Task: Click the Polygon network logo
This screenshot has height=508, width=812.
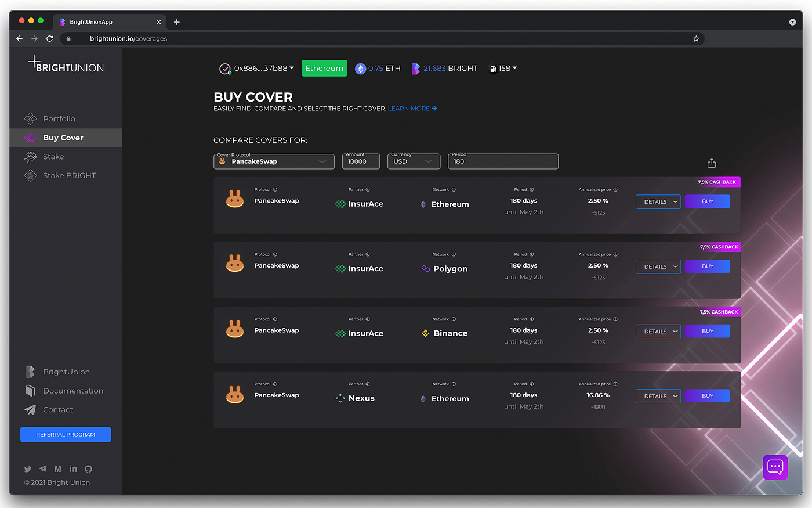Action: tap(425, 269)
